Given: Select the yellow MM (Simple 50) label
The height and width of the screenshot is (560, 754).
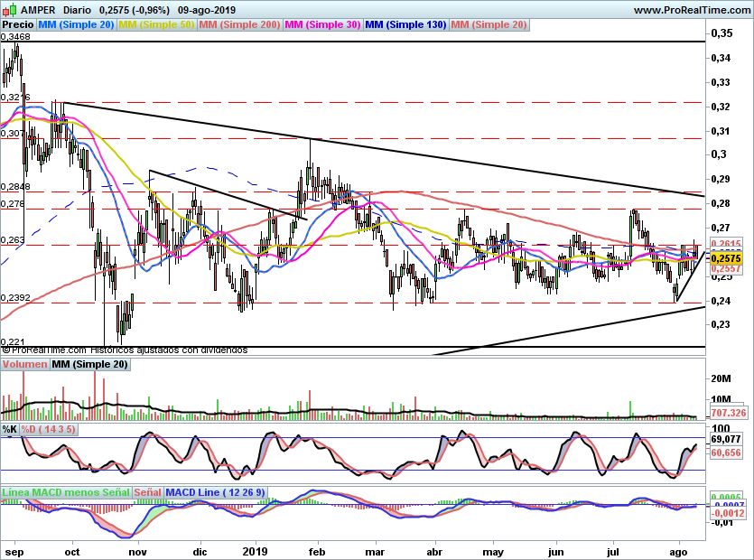Looking at the screenshot, I should pyautogui.click(x=156, y=25).
